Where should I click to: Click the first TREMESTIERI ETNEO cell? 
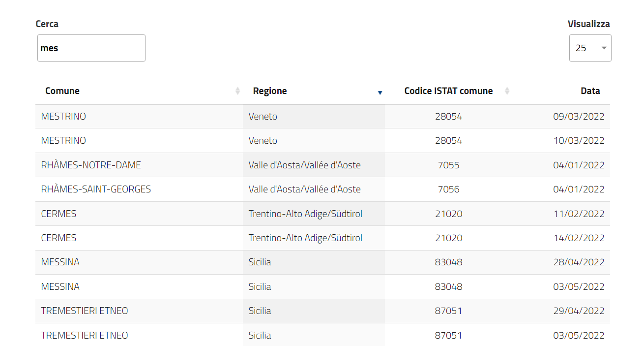pos(85,311)
